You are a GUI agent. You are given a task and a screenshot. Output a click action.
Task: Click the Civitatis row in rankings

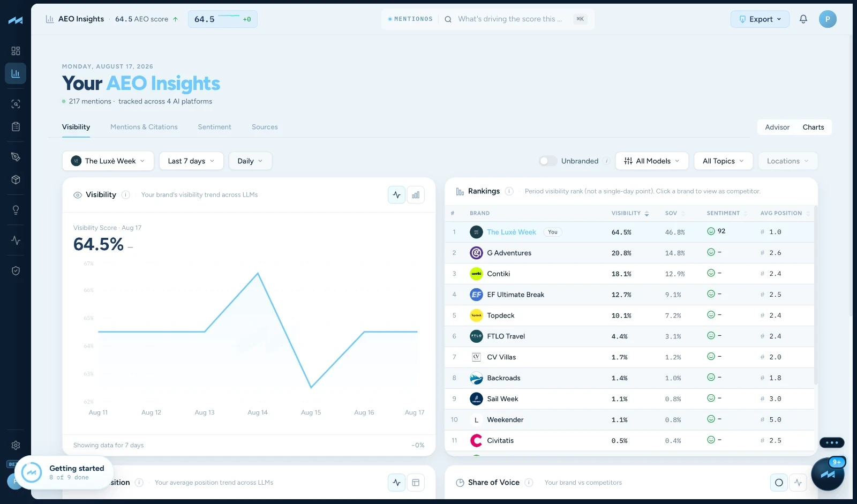coord(629,441)
